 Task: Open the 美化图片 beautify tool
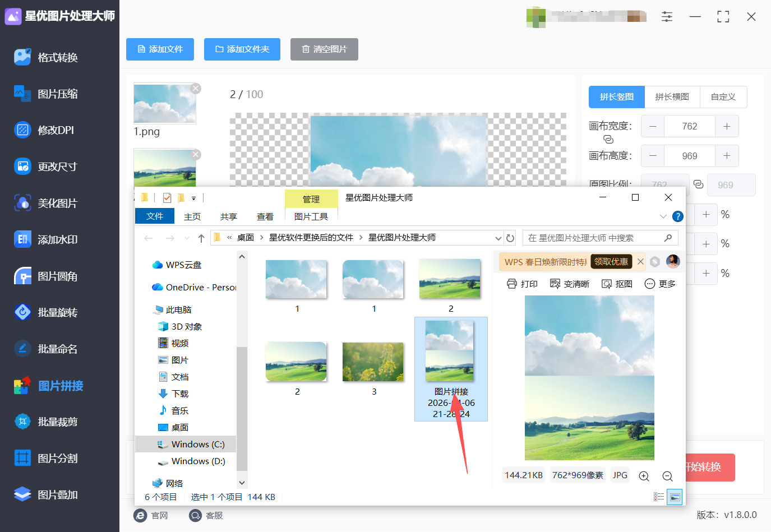tap(47, 203)
